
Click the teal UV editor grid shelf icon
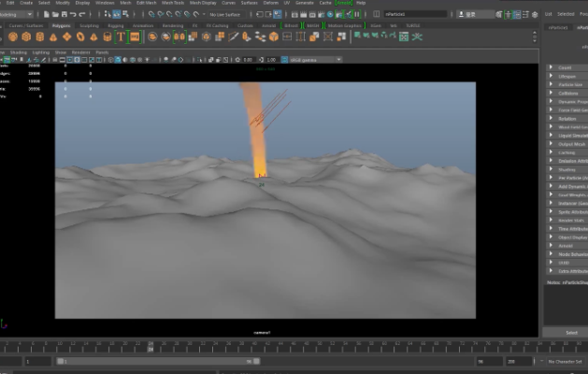pos(404,36)
